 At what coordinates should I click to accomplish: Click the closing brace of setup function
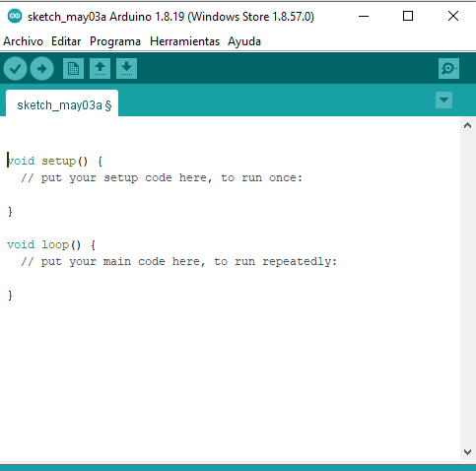(10, 212)
